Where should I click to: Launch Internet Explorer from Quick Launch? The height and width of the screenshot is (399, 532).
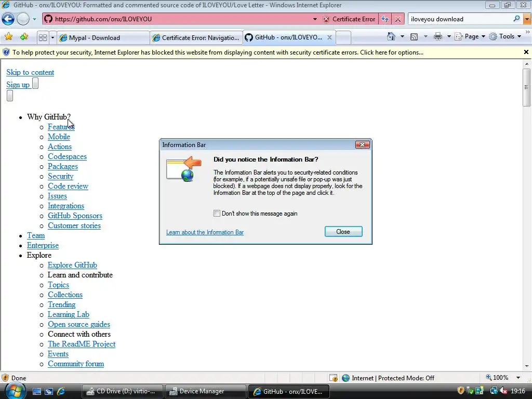click(61, 391)
